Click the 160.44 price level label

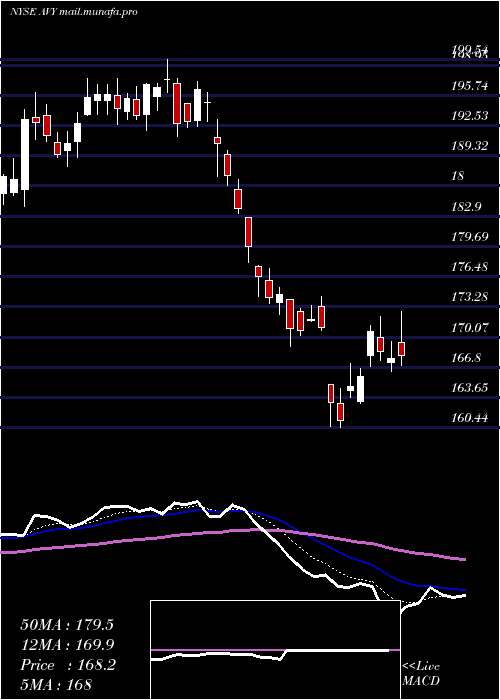click(x=469, y=418)
